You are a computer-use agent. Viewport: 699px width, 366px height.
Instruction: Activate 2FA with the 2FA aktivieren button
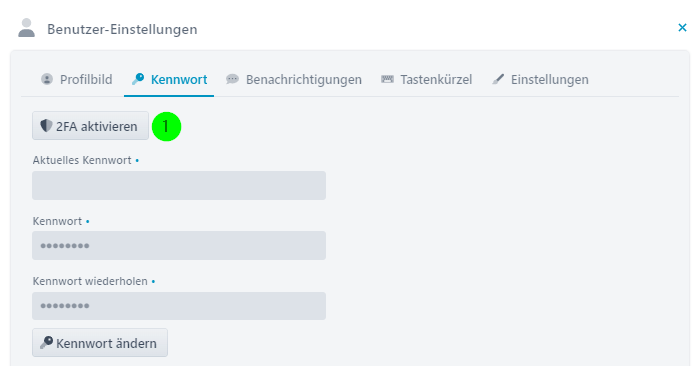point(90,126)
